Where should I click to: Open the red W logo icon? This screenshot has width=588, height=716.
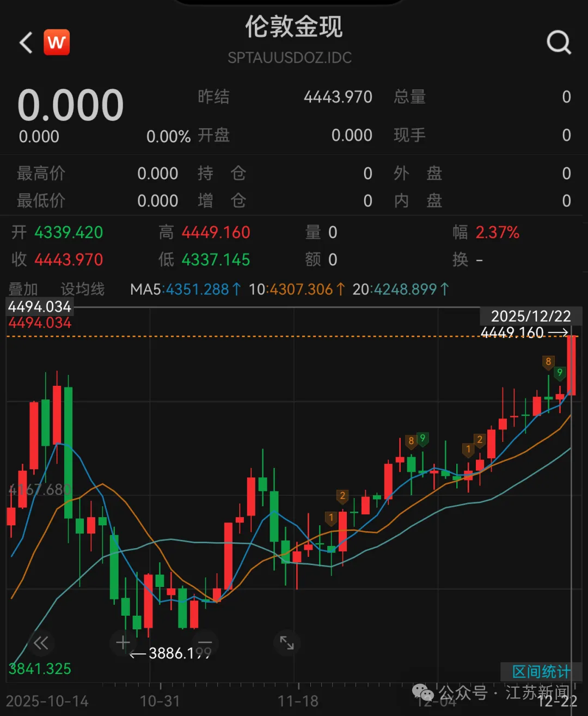pyautogui.click(x=57, y=43)
